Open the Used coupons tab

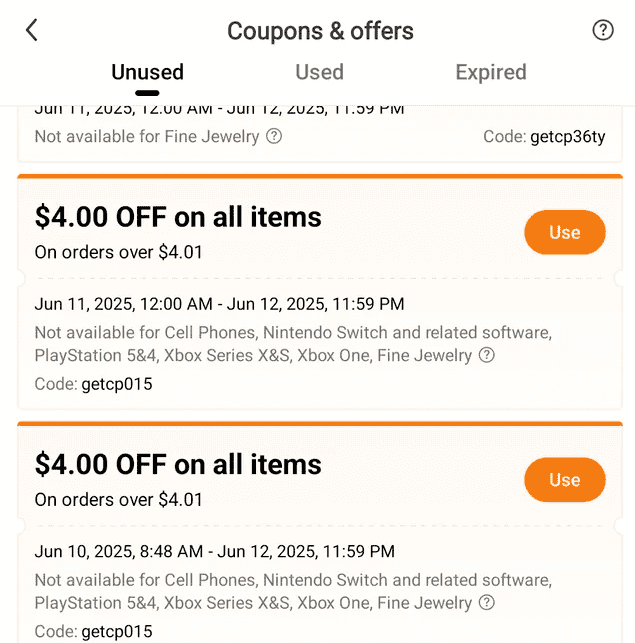pos(319,72)
